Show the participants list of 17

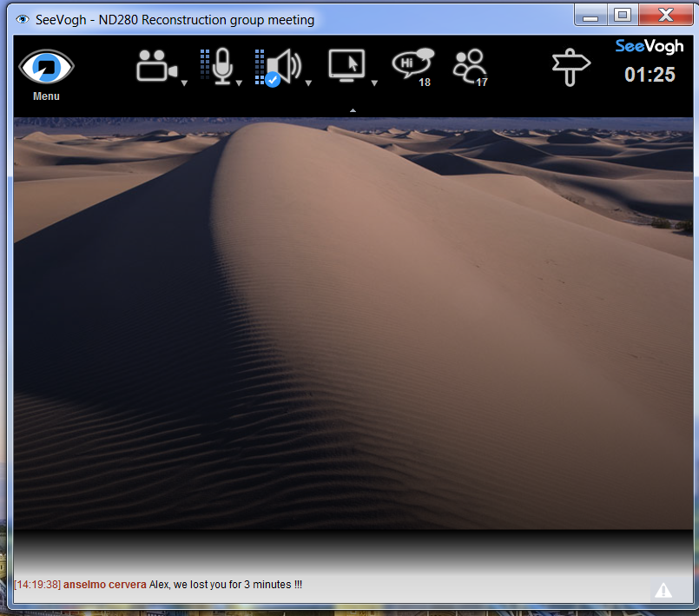pos(470,66)
